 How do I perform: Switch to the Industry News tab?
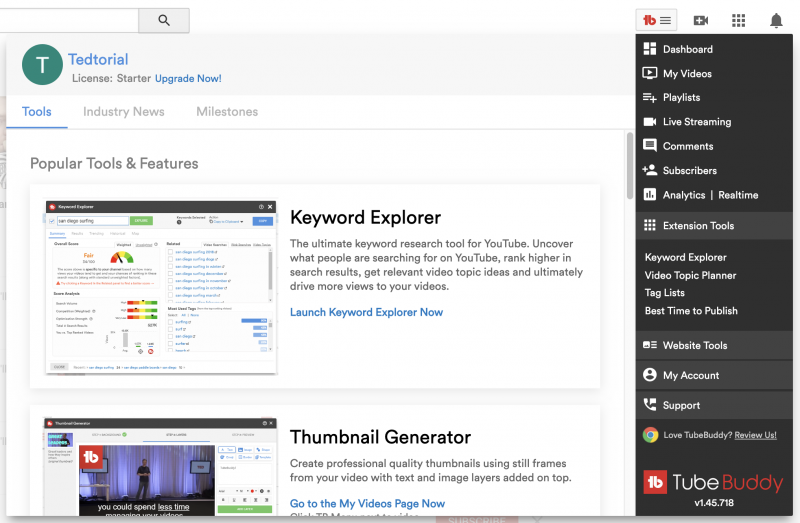[123, 112]
